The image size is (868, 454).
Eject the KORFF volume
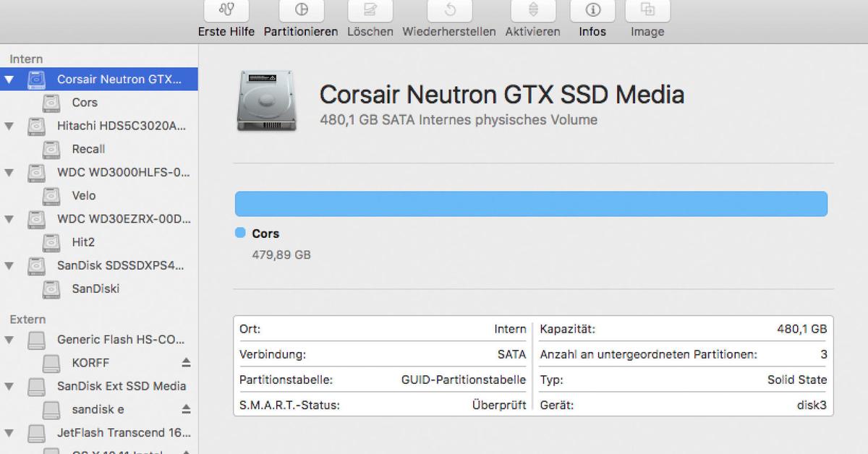tap(186, 362)
